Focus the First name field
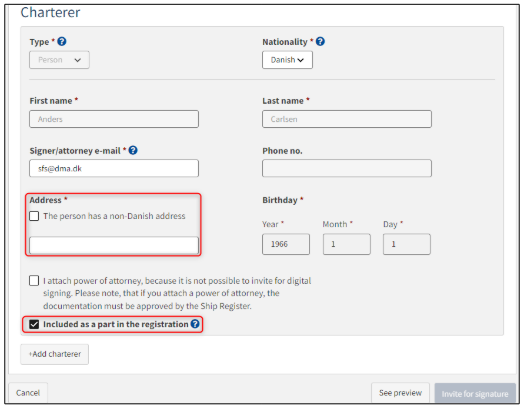 114,119
